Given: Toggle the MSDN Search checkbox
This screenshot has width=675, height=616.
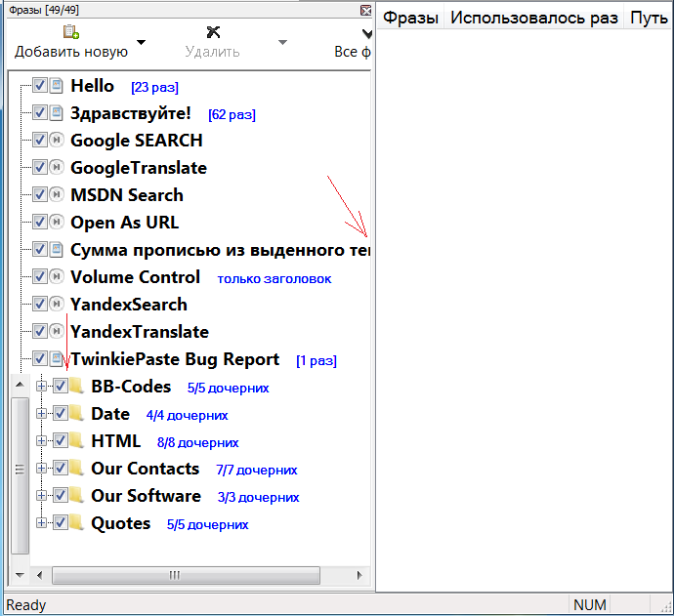Looking at the screenshot, I should 40,194.
